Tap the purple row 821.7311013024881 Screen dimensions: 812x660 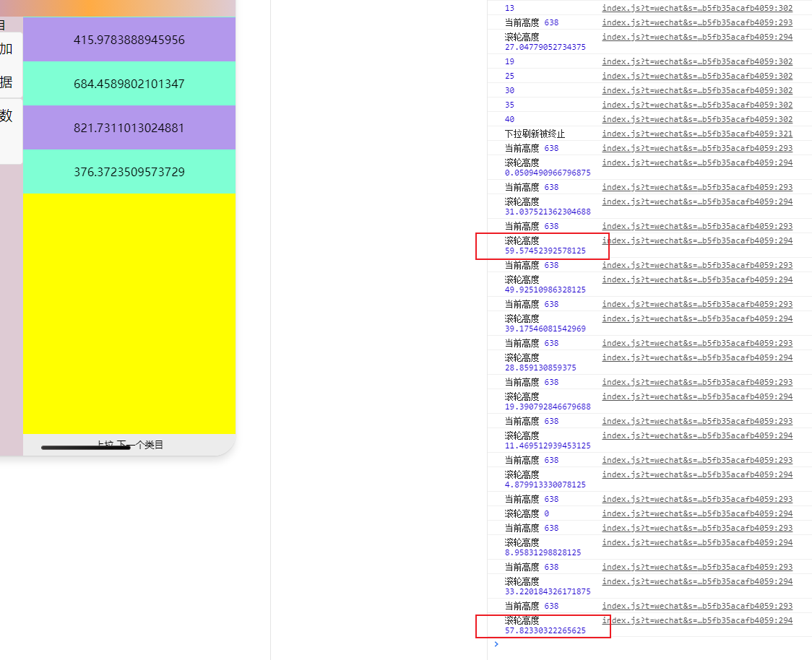129,128
